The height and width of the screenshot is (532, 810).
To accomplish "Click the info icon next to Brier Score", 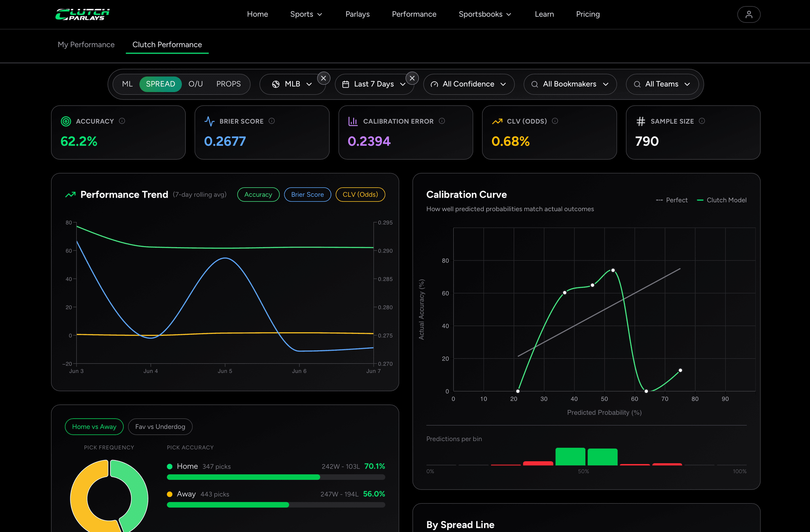I will 272,121.
